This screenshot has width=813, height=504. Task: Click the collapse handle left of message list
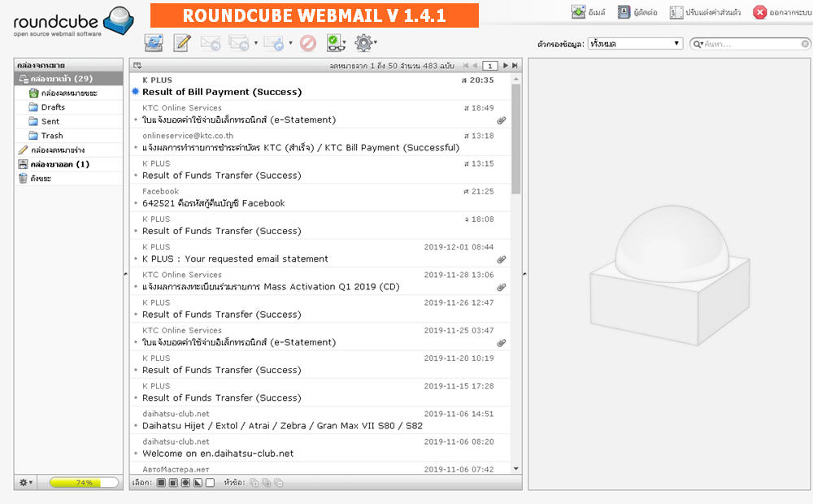[x=126, y=274]
